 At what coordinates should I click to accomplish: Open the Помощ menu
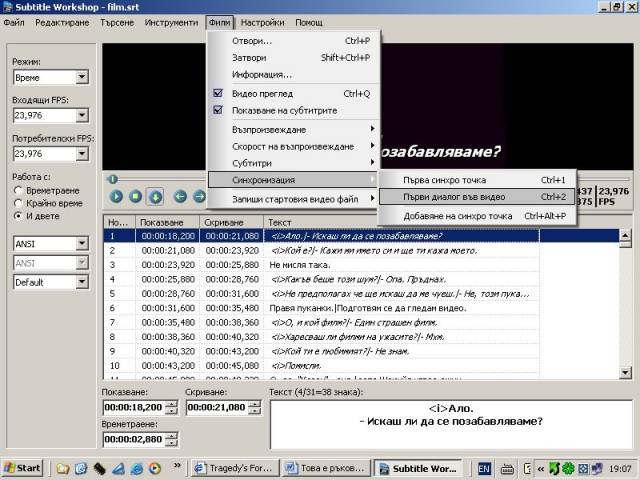pyautogui.click(x=309, y=22)
